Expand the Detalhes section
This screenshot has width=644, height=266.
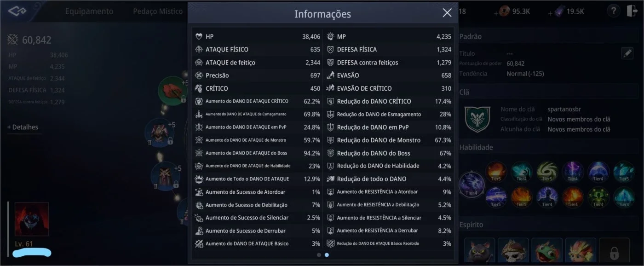tap(23, 127)
